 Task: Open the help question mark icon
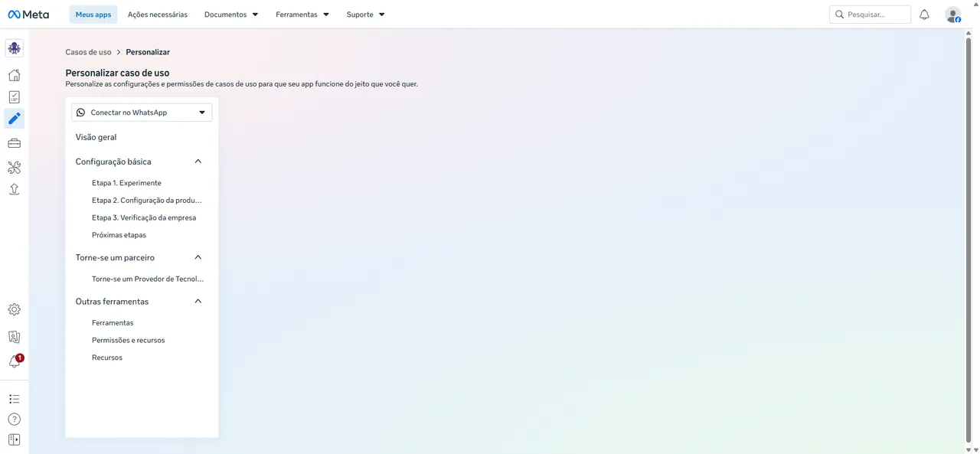tap(14, 420)
